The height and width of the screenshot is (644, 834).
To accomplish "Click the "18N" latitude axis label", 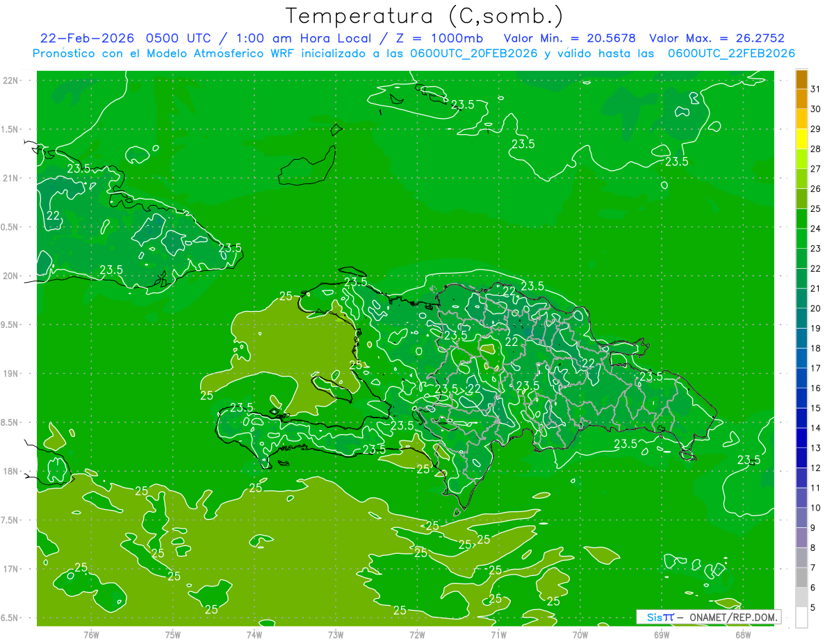I will point(12,471).
